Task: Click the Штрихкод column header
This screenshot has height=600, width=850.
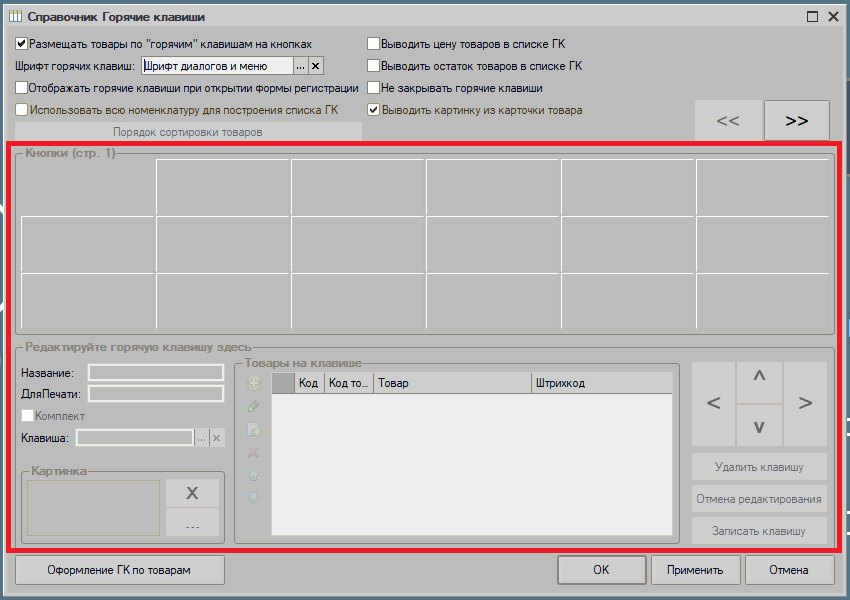Action: pos(602,383)
